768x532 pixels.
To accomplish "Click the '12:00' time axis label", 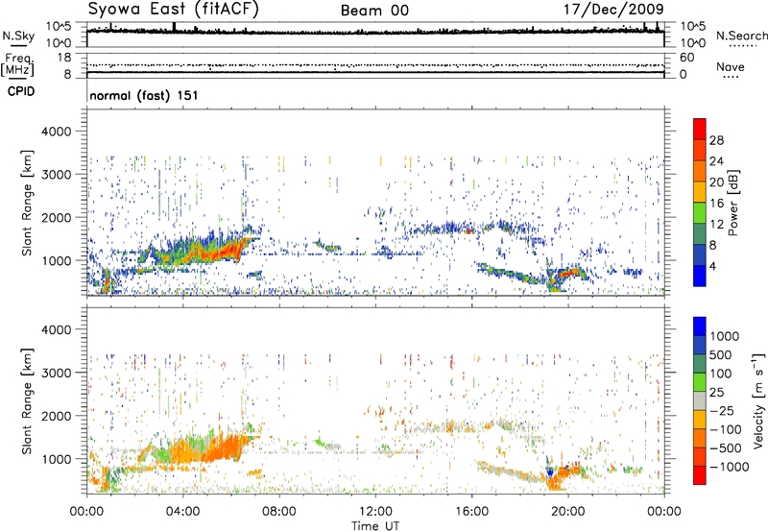I will coord(375,512).
